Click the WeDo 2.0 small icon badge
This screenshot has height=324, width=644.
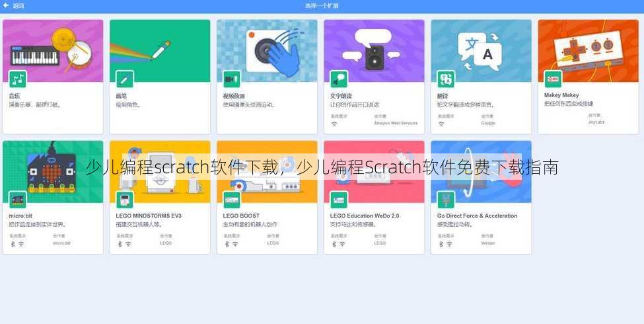(339, 200)
